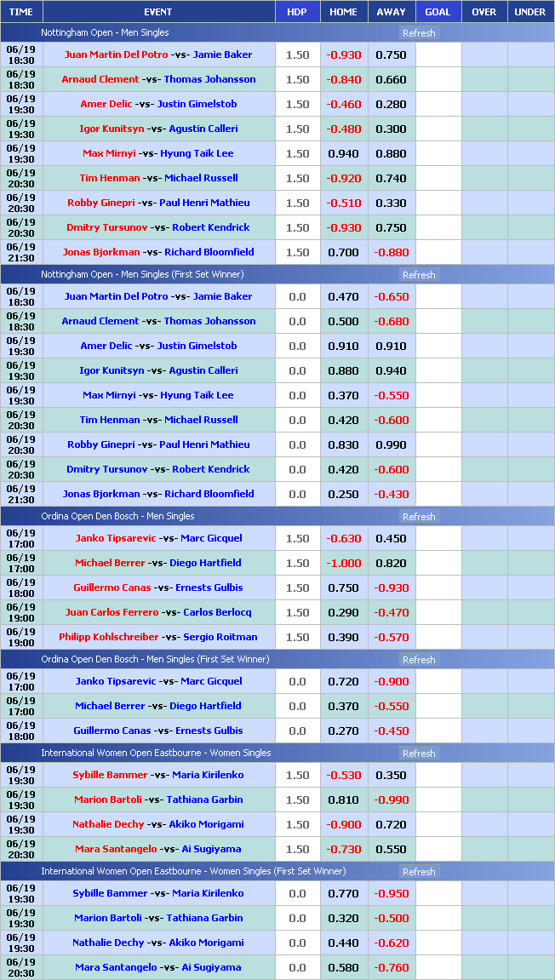Click away odds -0.990 for Tathiana Garbin

391,799
